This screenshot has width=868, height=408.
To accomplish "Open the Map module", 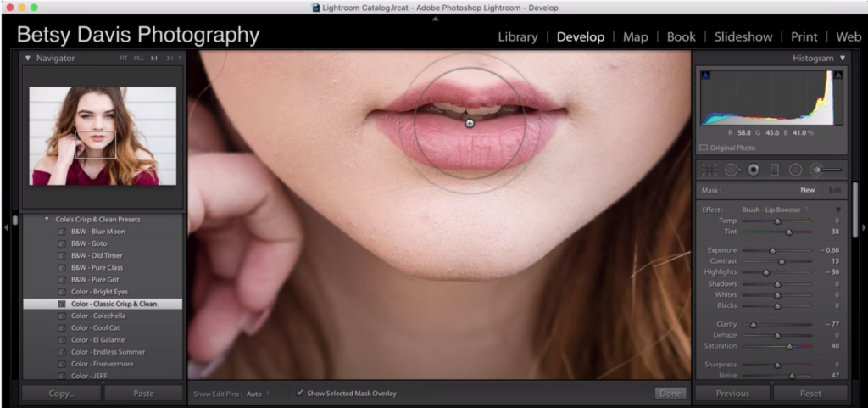I will click(x=636, y=37).
